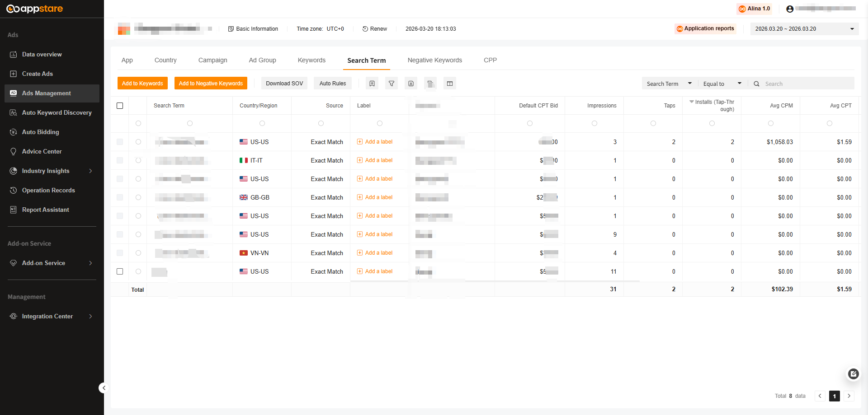The image size is (868, 415).
Task: Switch to the Campaign tab
Action: (213, 60)
